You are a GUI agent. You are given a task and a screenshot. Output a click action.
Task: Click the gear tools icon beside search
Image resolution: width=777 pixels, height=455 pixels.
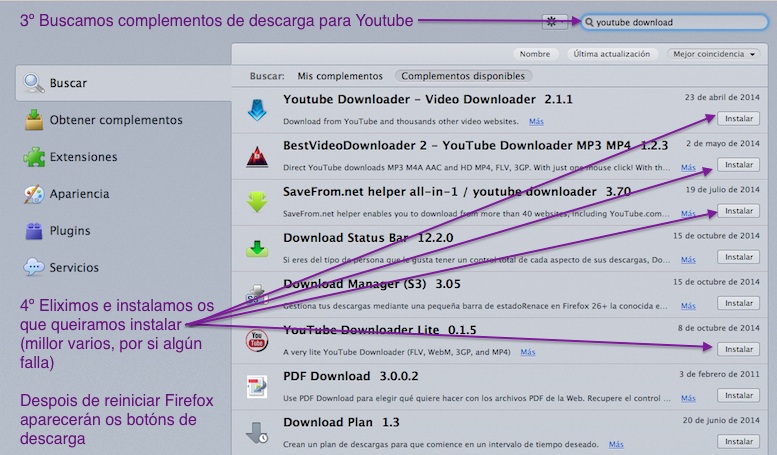click(x=554, y=22)
